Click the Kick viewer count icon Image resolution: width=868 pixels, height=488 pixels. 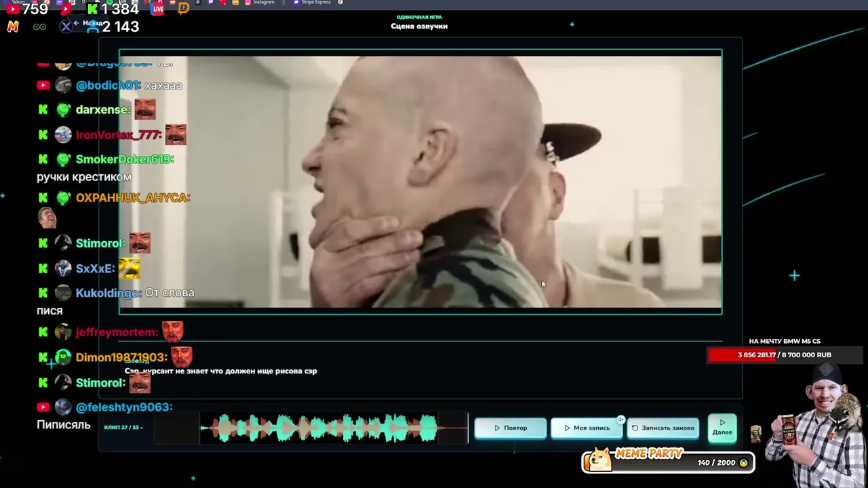point(92,9)
